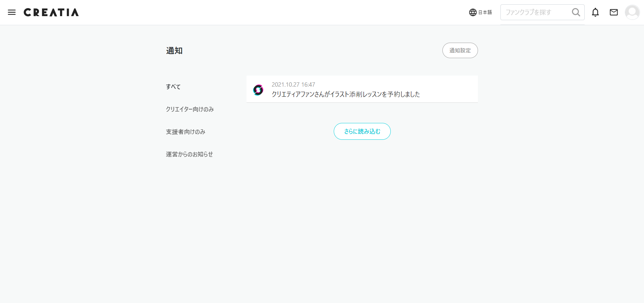Open the 通知設定 notification settings
The width and height of the screenshot is (644, 303).
(x=460, y=50)
